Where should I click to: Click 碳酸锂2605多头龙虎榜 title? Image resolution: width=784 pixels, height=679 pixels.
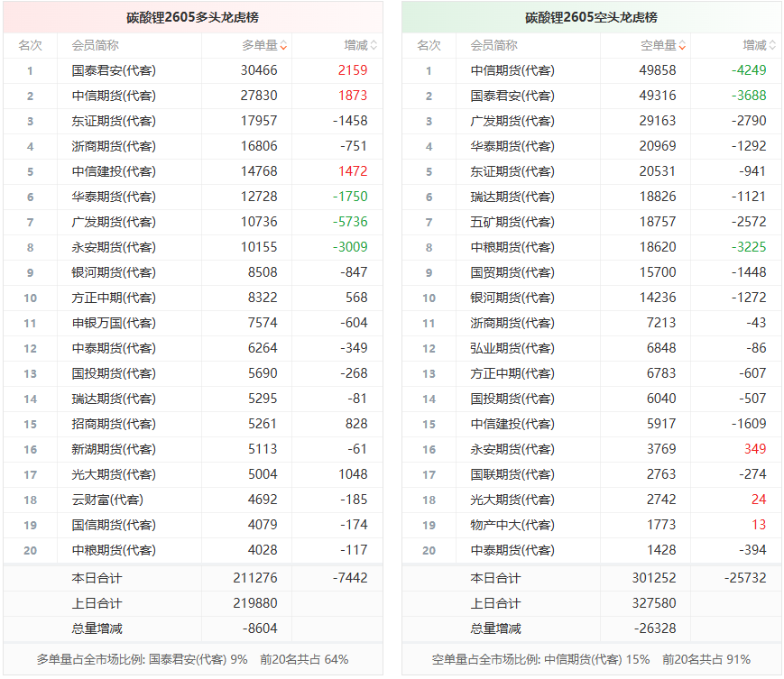(x=192, y=17)
